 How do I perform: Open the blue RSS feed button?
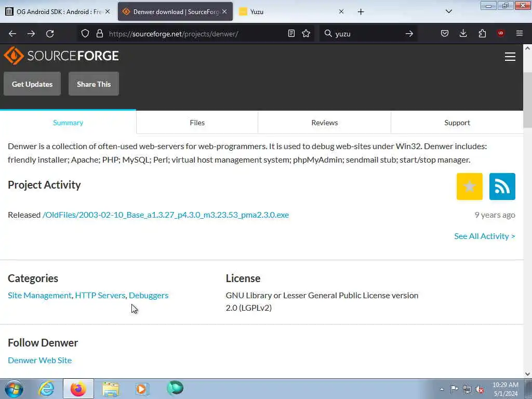pyautogui.click(x=502, y=187)
